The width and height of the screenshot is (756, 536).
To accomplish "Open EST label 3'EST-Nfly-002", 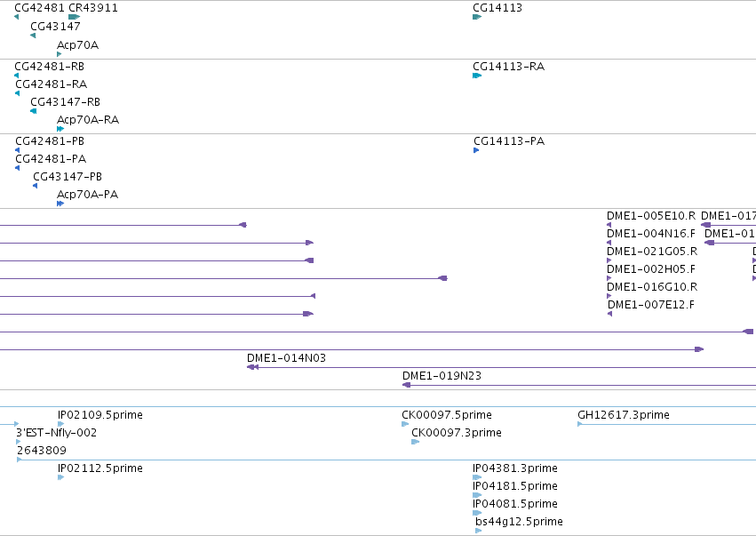I will coord(56,433).
